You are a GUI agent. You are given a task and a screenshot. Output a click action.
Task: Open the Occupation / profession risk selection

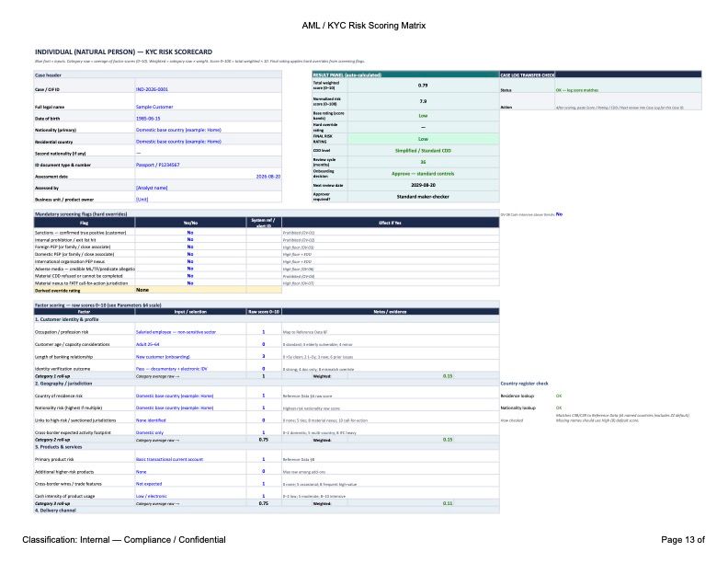[x=176, y=332]
